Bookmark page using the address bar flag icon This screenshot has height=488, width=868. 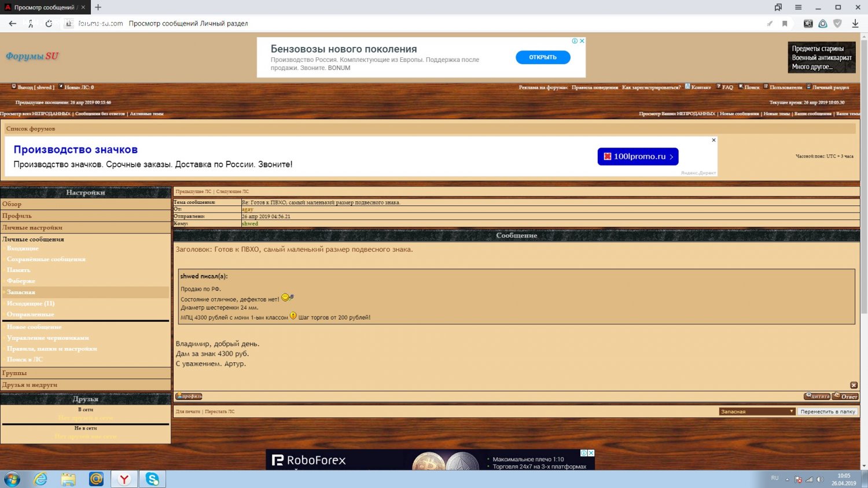(x=785, y=24)
